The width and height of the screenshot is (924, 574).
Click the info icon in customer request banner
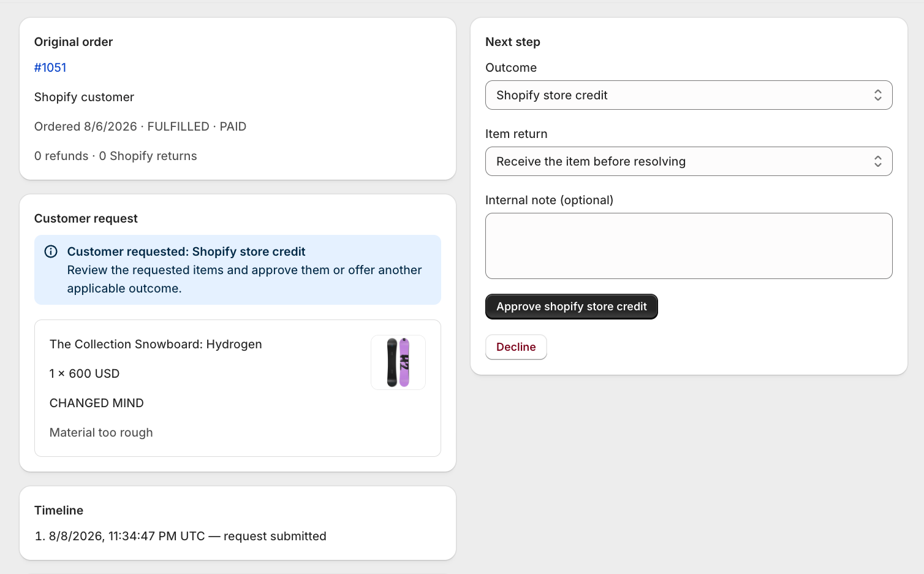pos(51,251)
